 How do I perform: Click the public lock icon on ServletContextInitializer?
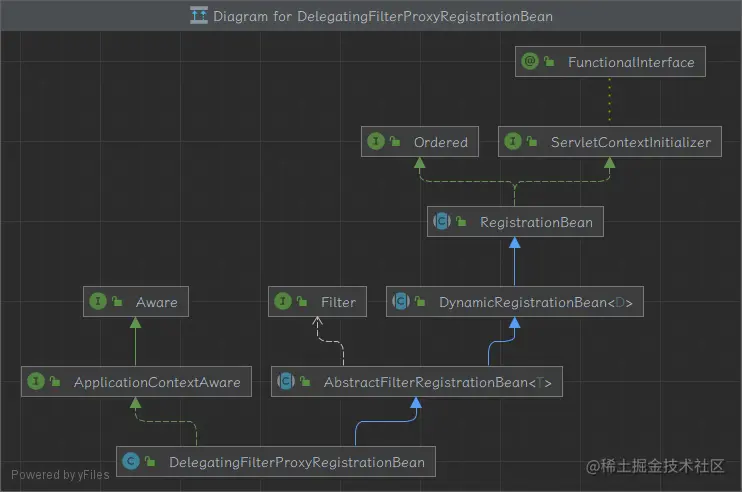(532, 141)
